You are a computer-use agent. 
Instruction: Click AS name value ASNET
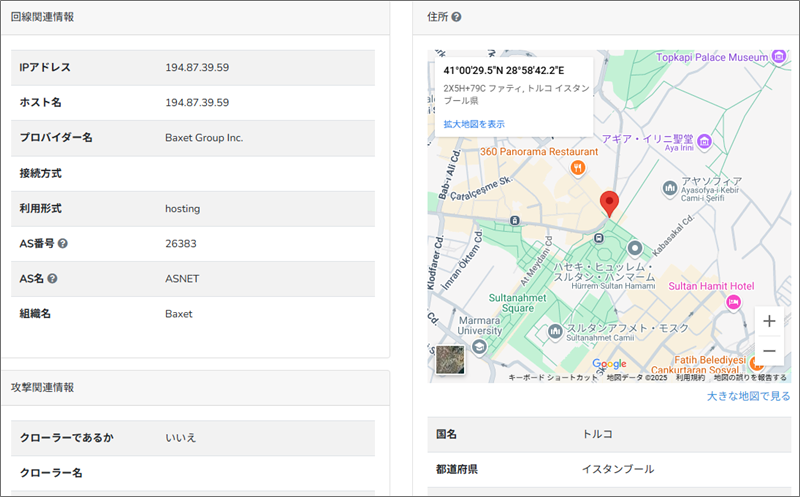click(x=182, y=279)
